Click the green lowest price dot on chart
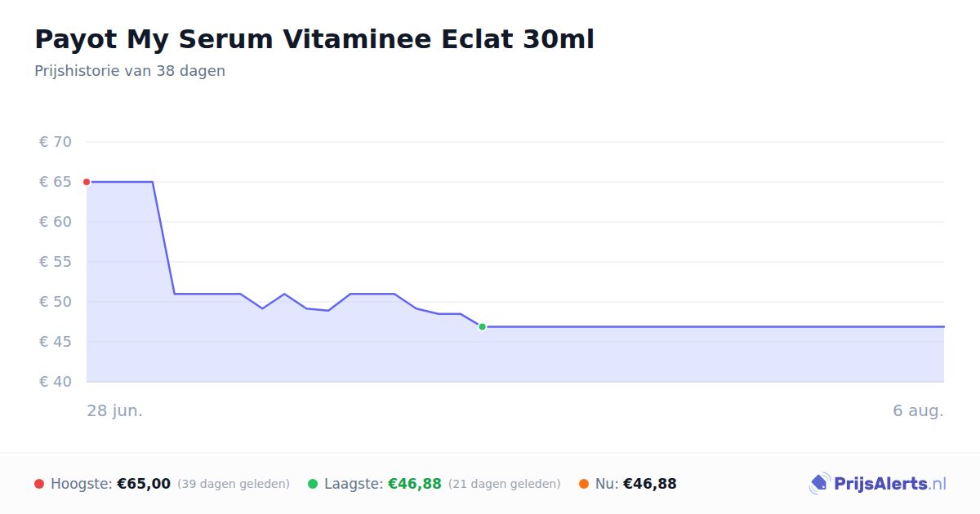980x514 pixels. (482, 326)
